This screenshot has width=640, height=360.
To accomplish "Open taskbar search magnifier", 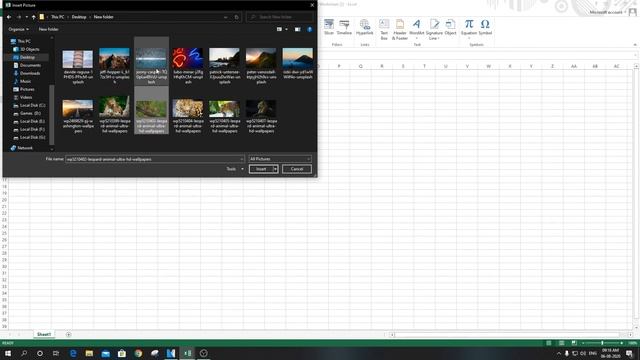I will (24, 353).
